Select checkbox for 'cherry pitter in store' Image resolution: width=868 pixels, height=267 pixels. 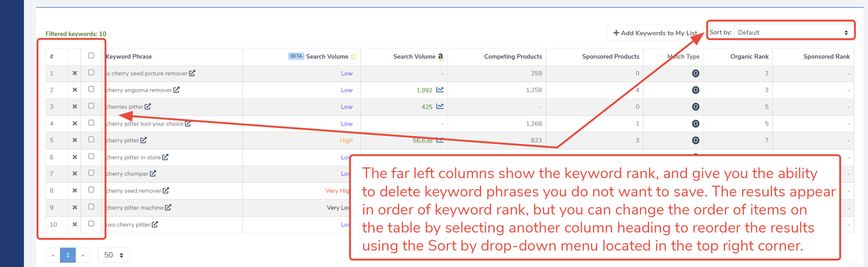coord(91,156)
